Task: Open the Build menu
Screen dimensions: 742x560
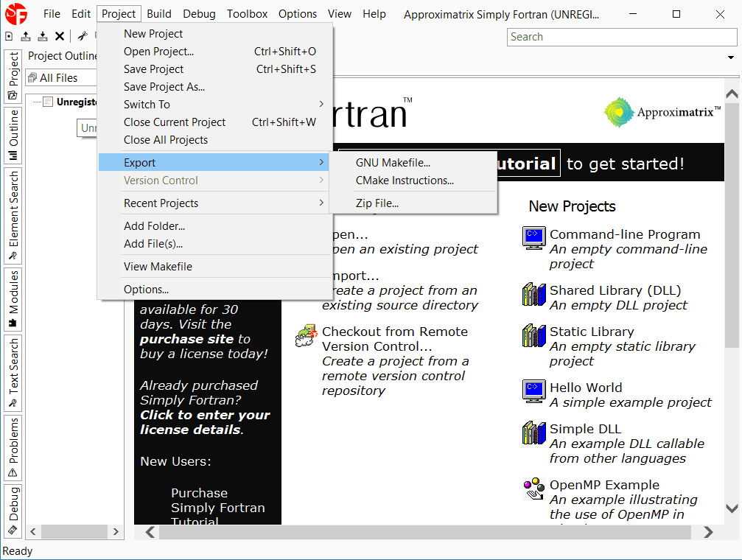Action: pos(159,14)
